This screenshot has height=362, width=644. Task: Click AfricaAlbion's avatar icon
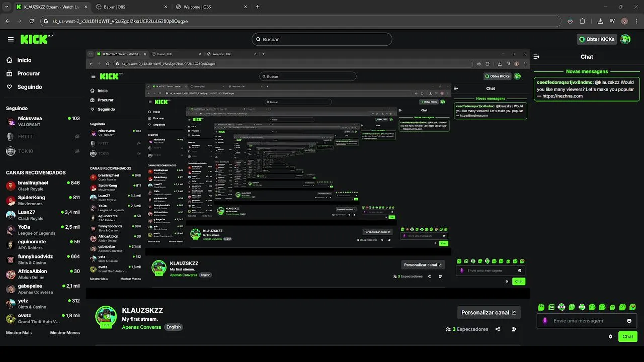click(x=11, y=274)
